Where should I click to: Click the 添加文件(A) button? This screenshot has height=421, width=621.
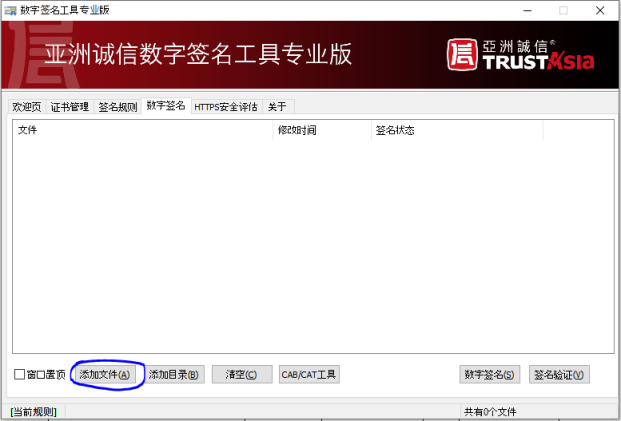[105, 374]
